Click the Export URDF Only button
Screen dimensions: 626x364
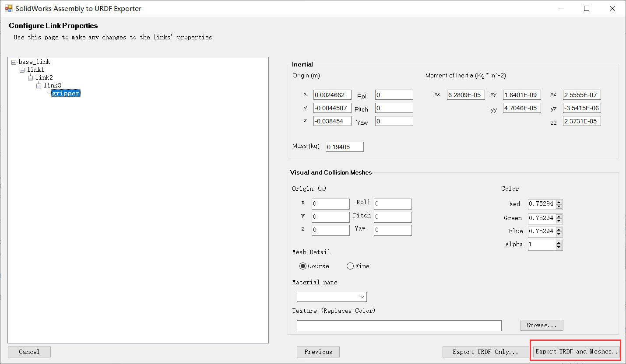[x=486, y=351]
